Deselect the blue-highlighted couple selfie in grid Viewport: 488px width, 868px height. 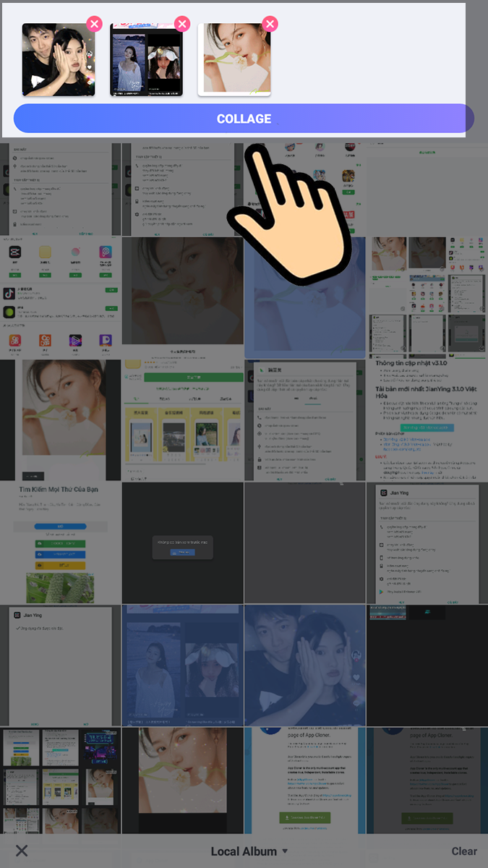coord(304,665)
